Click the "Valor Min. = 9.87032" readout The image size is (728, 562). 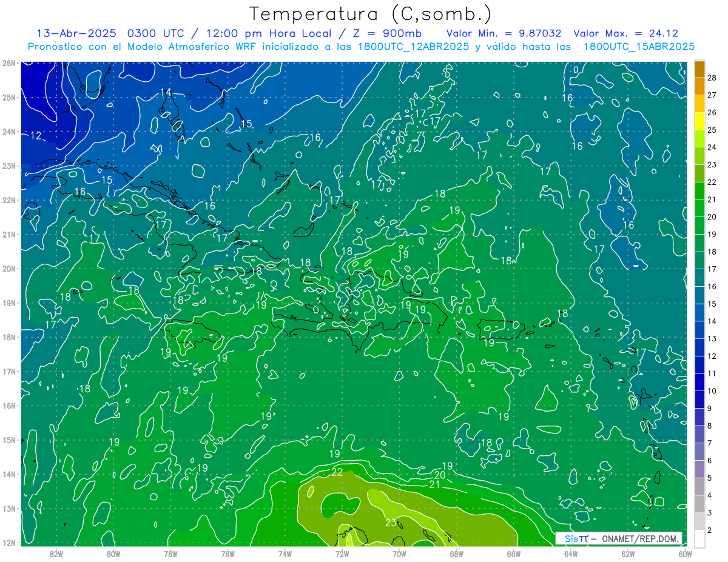(x=504, y=33)
